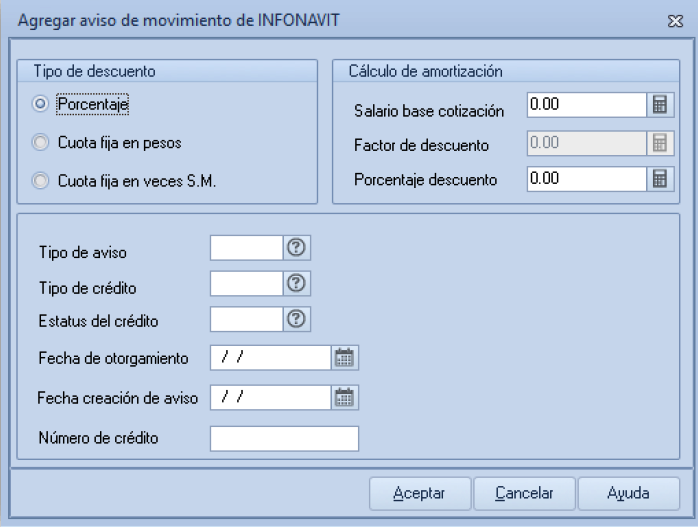Image resolution: width=698 pixels, height=527 pixels.
Task: Click the 'Fecha de otorgamiento' label text
Action: 114,358
